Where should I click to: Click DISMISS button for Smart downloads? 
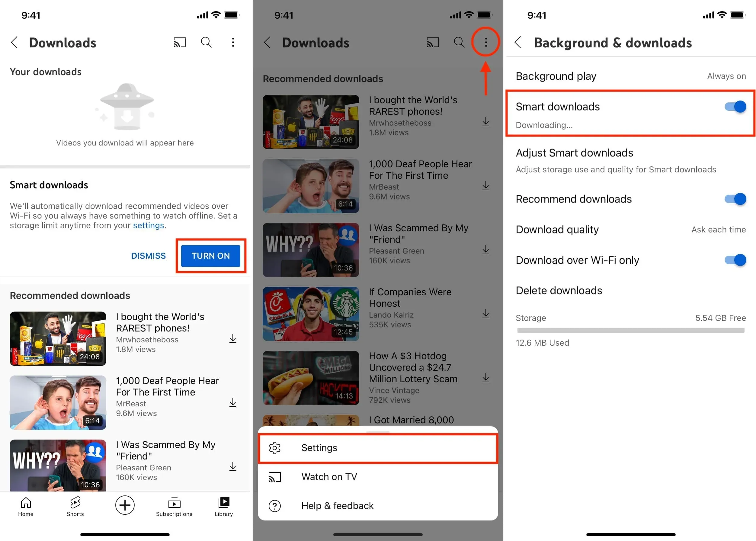click(148, 255)
